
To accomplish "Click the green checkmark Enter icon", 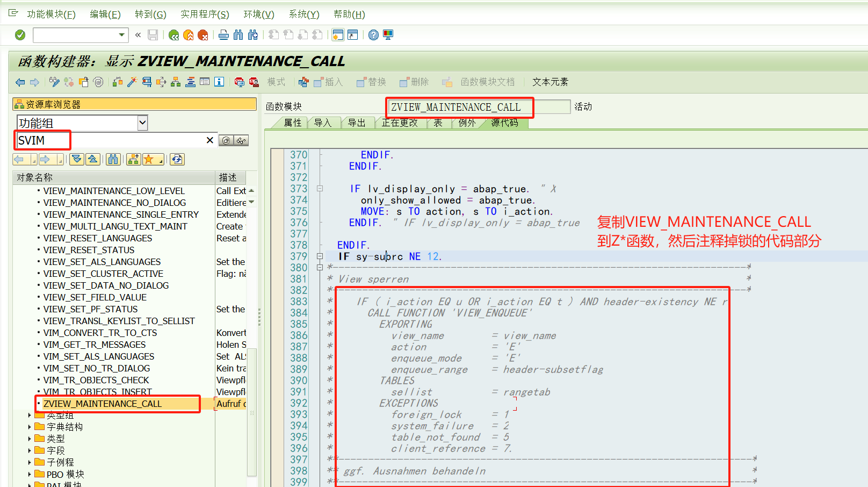I will (20, 35).
